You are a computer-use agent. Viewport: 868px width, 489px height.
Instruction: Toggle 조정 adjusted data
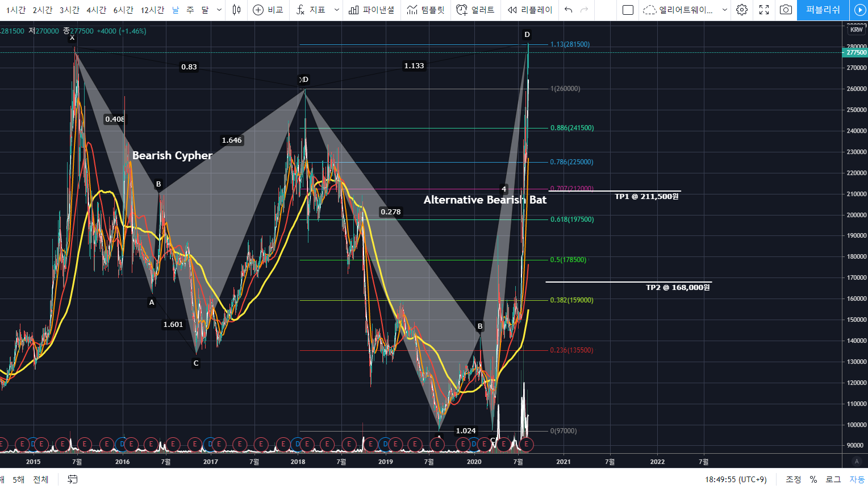tap(794, 479)
